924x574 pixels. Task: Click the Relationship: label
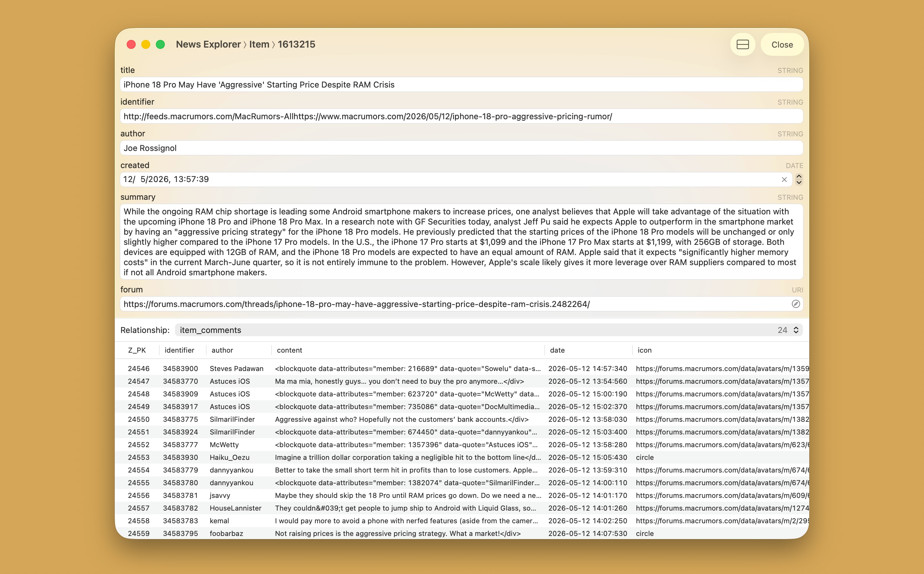(145, 330)
